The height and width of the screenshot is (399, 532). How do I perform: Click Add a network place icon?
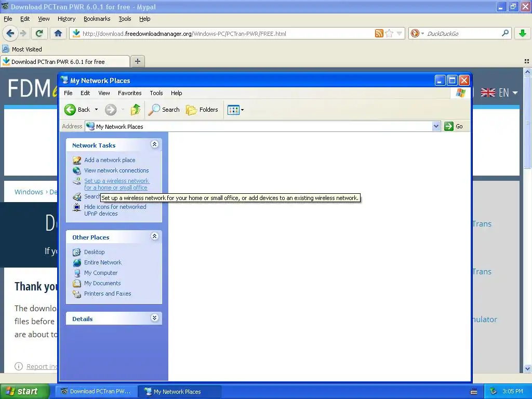(77, 160)
